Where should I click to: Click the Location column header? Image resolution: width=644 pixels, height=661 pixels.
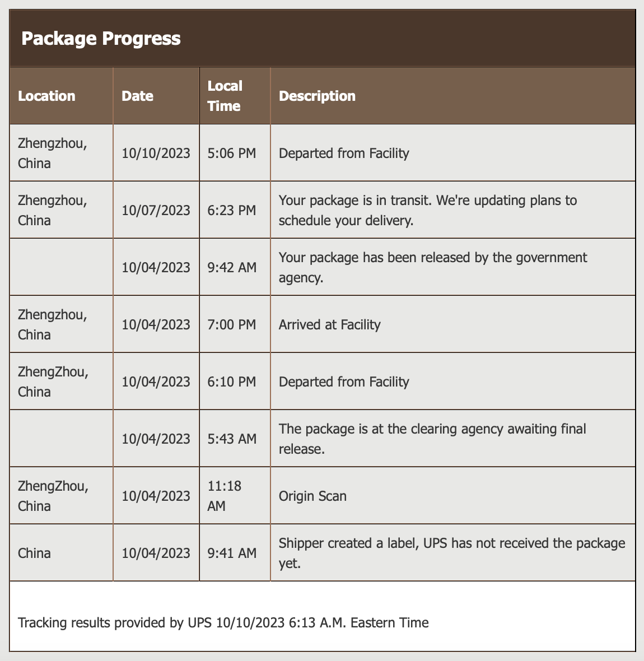46,96
